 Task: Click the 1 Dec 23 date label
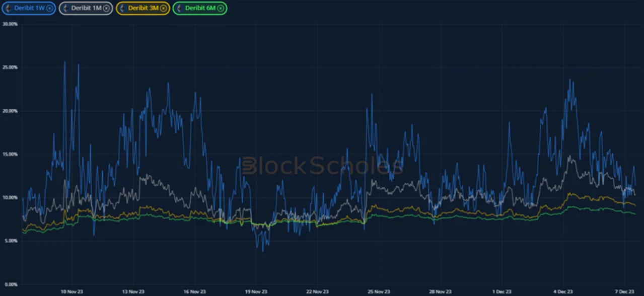coord(502,291)
